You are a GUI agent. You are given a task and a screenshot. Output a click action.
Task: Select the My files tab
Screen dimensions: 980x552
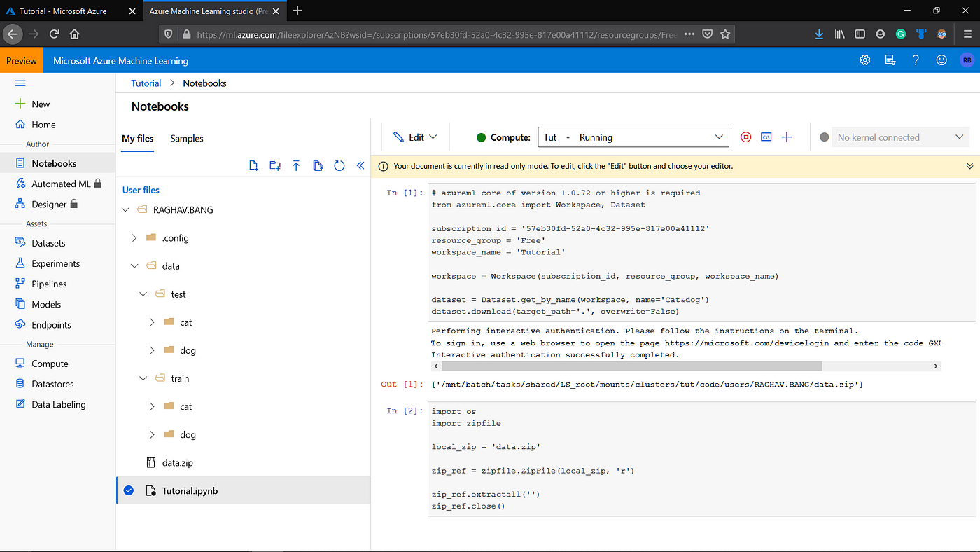coord(138,138)
